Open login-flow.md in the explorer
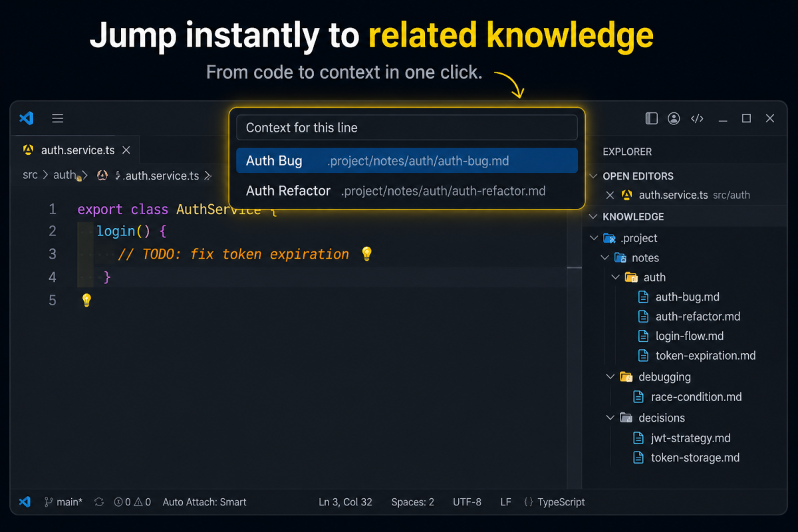 (690, 336)
